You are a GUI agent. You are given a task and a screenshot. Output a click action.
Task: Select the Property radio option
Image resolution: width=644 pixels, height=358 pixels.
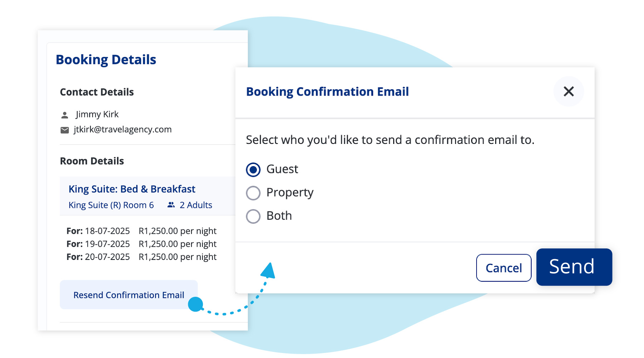point(253,193)
